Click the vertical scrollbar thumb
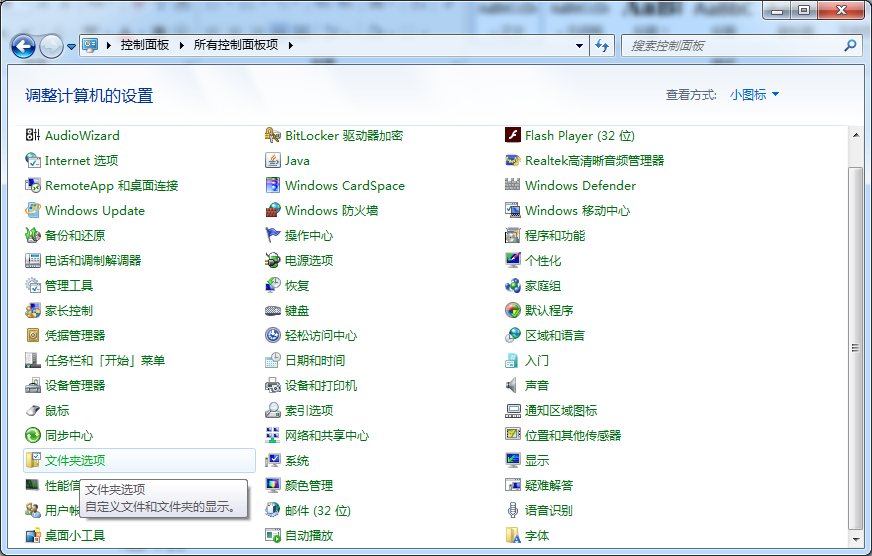The image size is (872, 556). [x=856, y=348]
